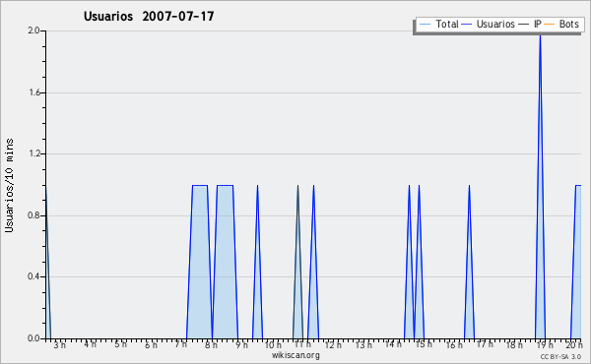Click the y-axis label "Usuarios/10 mins"

pyautogui.click(x=9, y=186)
